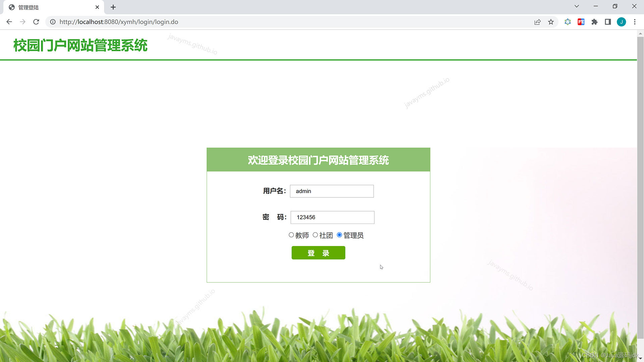The width and height of the screenshot is (644, 362).
Task: Open the red FE extension icon
Action: click(581, 22)
